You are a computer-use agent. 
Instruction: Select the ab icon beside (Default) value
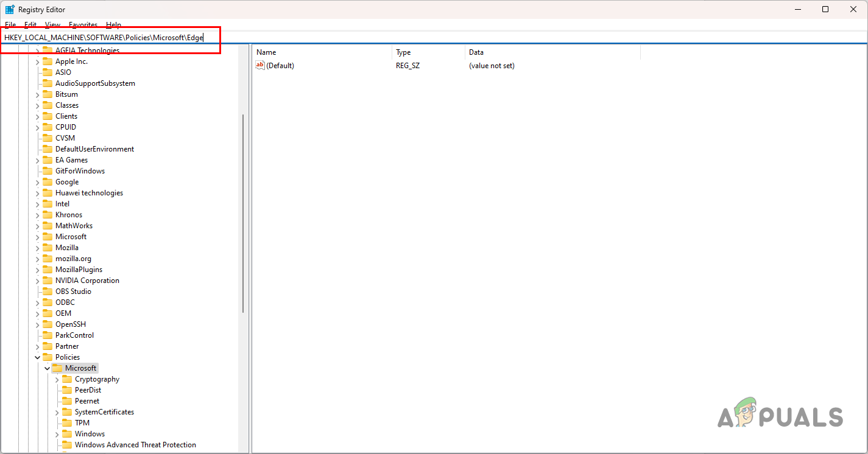coord(261,65)
